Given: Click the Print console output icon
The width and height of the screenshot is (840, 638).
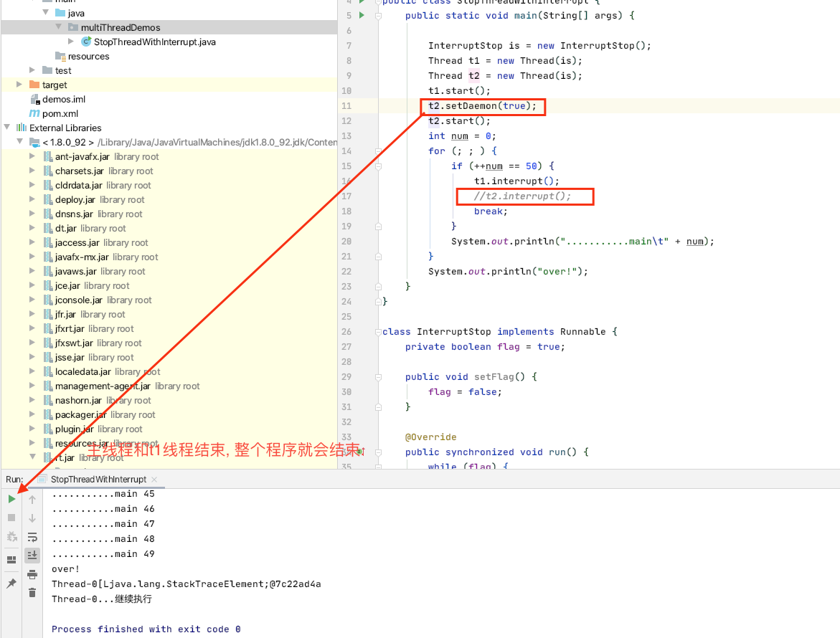Looking at the screenshot, I should coord(32,574).
